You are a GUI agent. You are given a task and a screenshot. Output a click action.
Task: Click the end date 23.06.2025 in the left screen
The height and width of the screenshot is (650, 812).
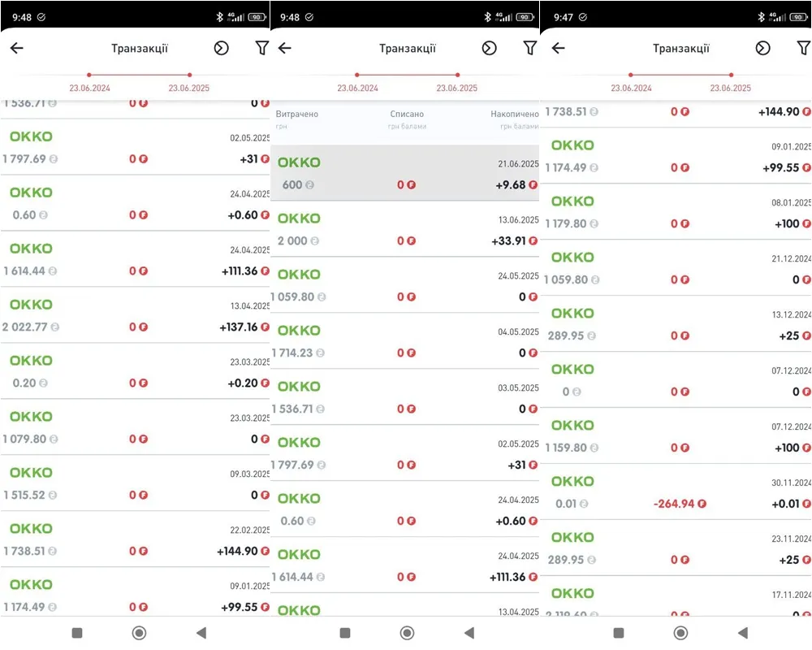tap(188, 88)
